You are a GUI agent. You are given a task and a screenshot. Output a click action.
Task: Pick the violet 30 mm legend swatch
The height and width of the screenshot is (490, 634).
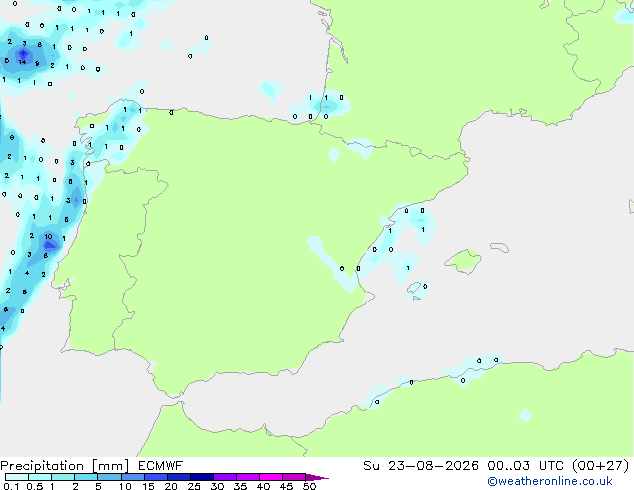tap(225, 477)
